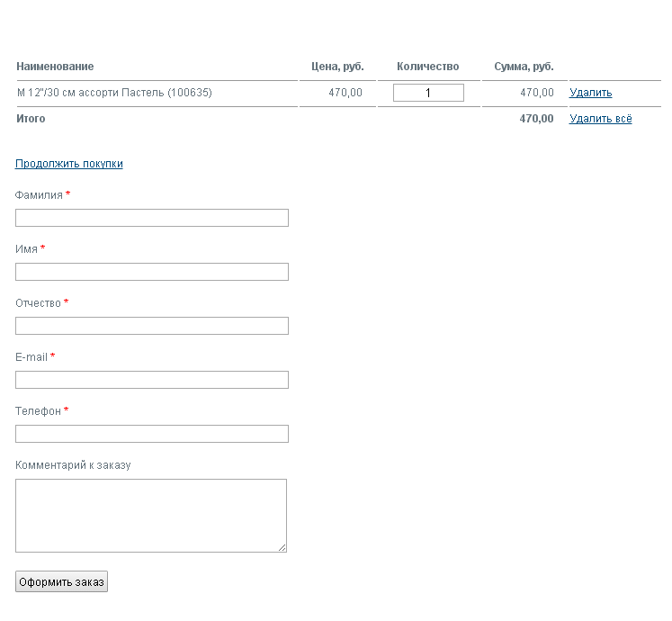The height and width of the screenshot is (621, 672).
Task: Click the textarea resize handle corner
Action: [282, 548]
